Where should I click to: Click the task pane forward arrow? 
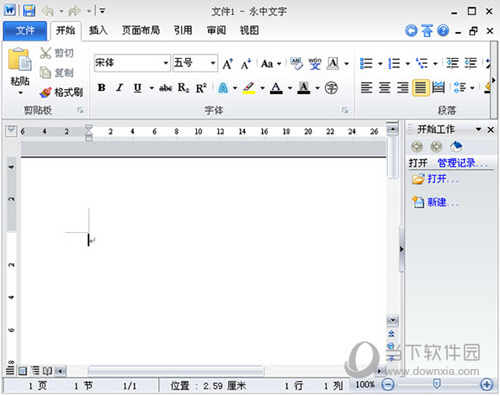436,146
